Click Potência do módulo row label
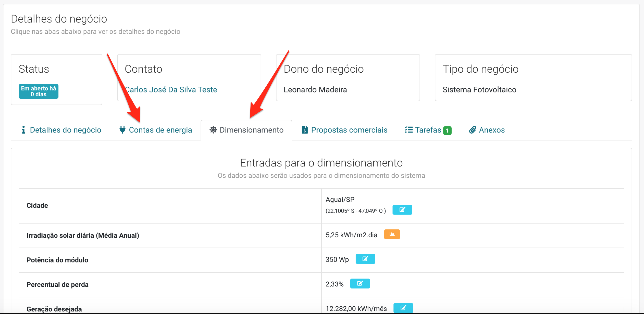 point(57,260)
